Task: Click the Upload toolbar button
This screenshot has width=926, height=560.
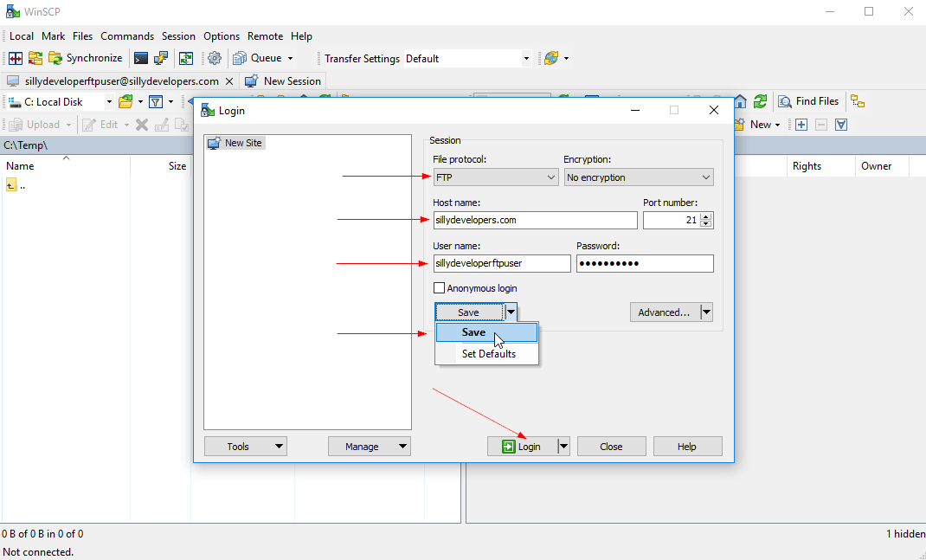Action: 36,125
